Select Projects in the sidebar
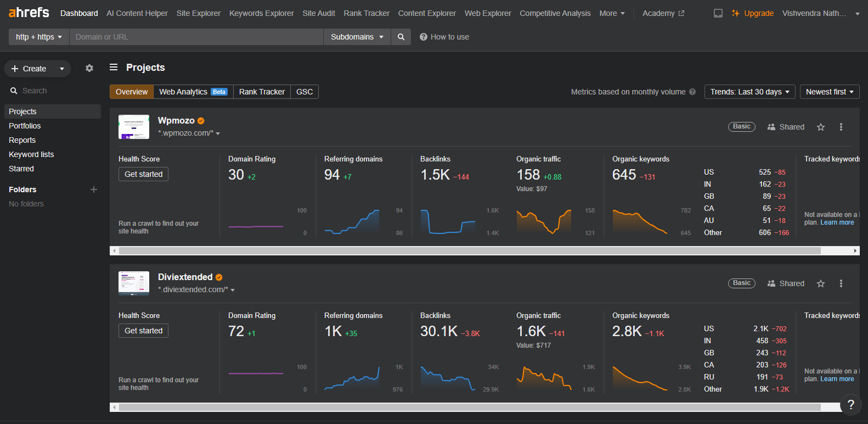This screenshot has height=424, width=868. point(53,111)
